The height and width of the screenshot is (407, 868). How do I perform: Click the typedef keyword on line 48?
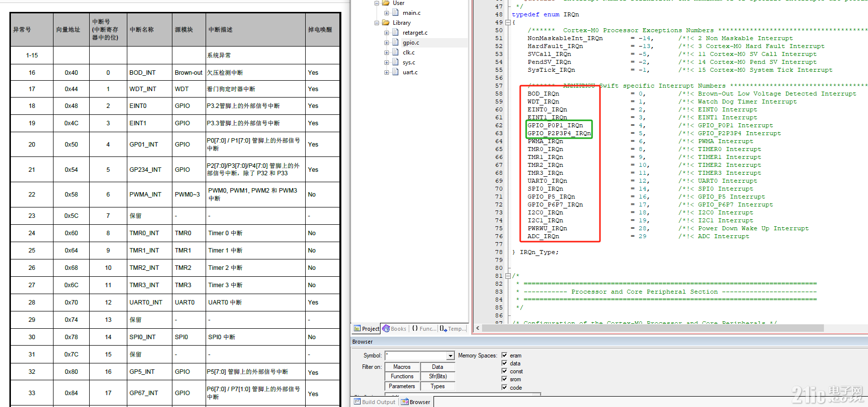click(525, 14)
